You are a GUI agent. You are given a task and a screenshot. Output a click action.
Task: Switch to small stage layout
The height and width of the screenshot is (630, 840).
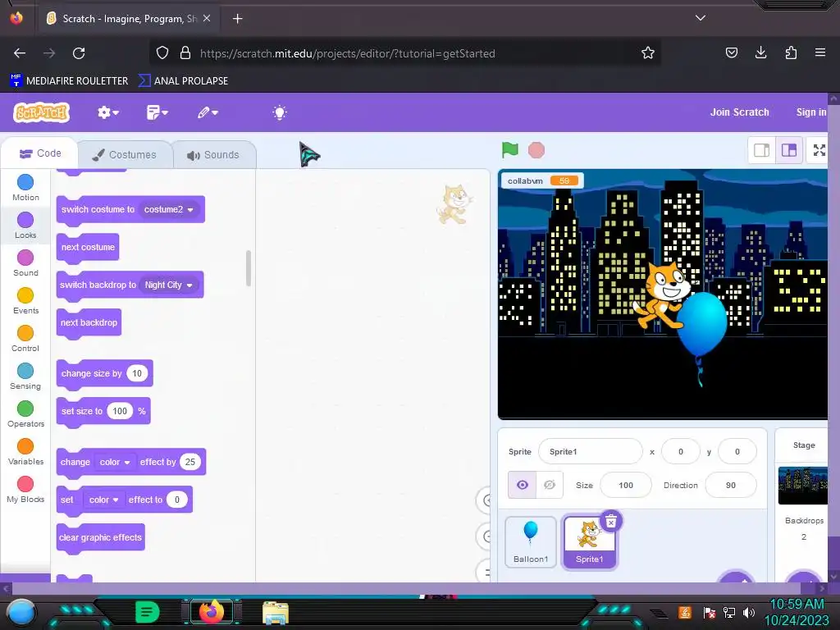pyautogui.click(x=761, y=150)
